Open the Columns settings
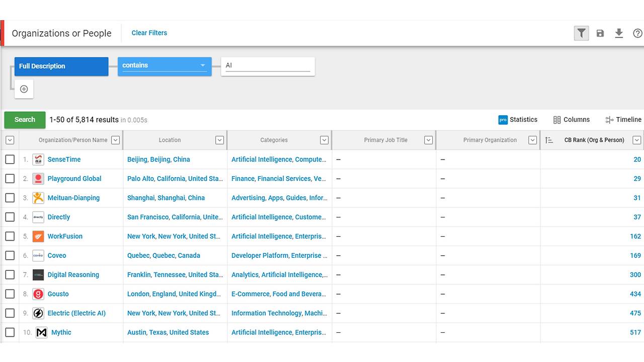The height and width of the screenshot is (362, 644). (x=571, y=120)
